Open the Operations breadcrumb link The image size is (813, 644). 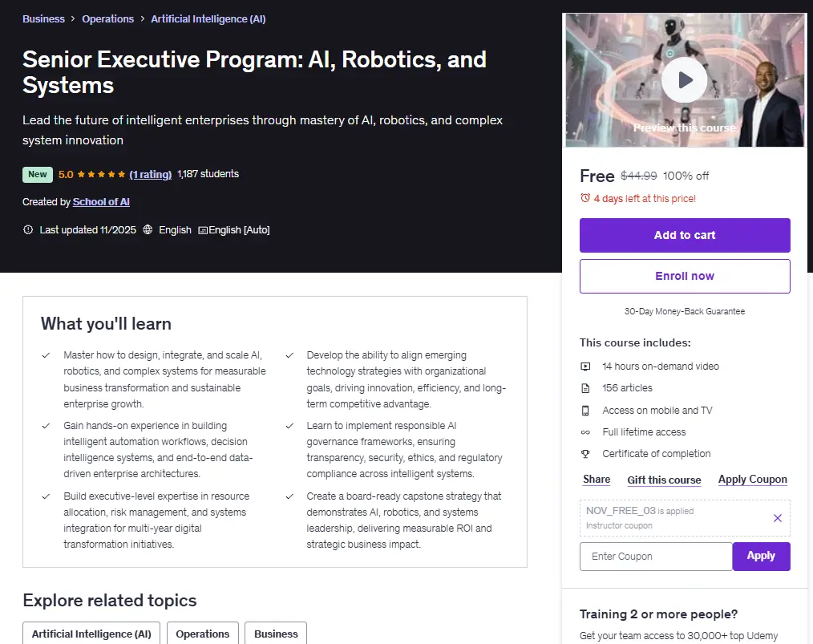(x=108, y=18)
